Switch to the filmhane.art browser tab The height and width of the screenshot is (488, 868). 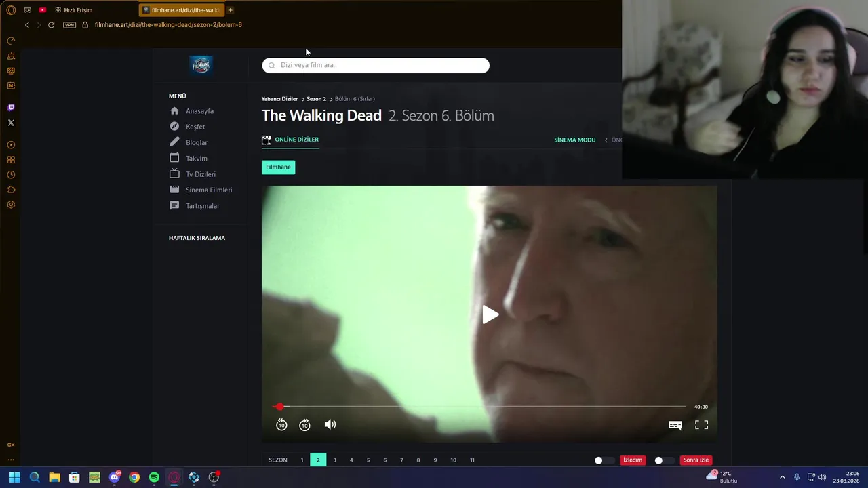pos(182,10)
